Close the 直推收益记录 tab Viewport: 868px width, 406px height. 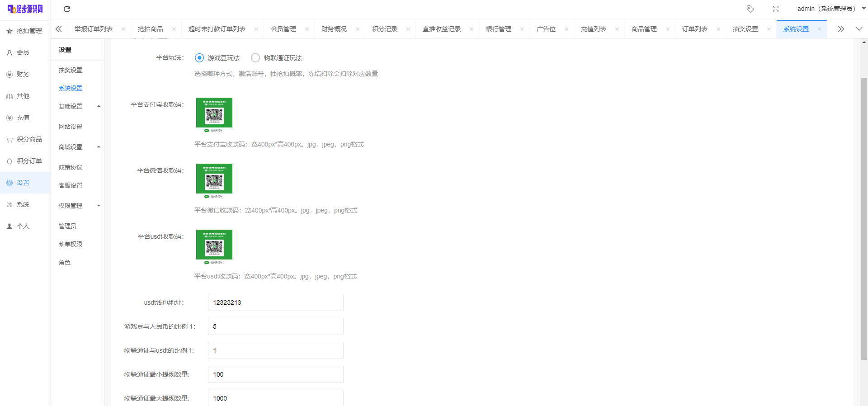(472, 29)
